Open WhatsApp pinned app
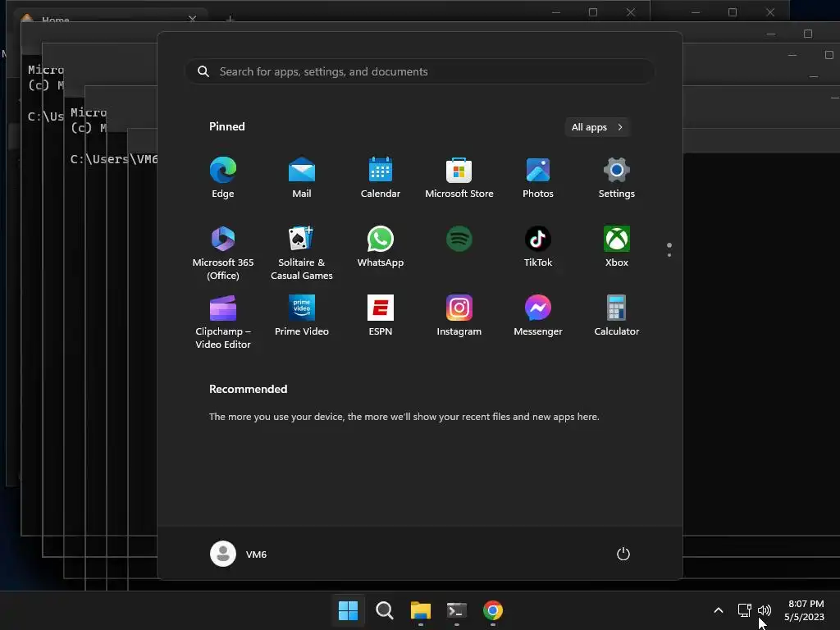The height and width of the screenshot is (630, 840). tap(381, 247)
